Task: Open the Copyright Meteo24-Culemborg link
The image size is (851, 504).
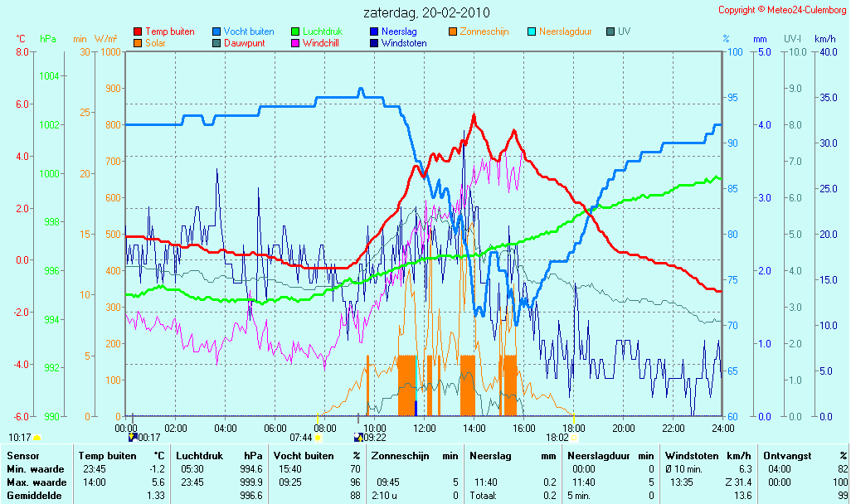Action: [x=782, y=10]
